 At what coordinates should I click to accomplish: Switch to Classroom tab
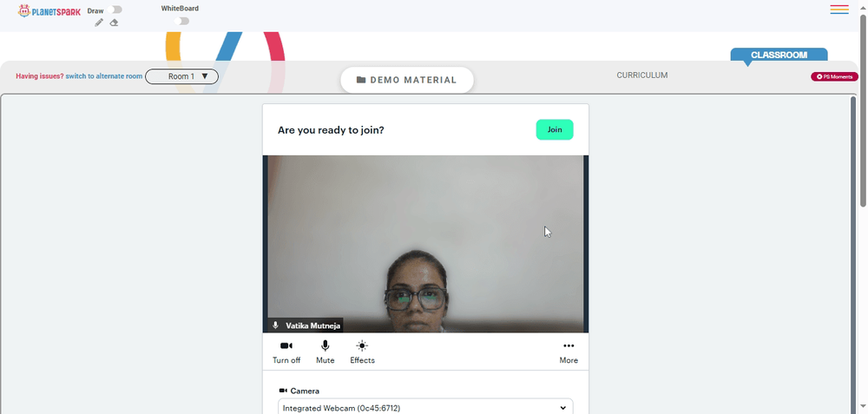tap(779, 55)
